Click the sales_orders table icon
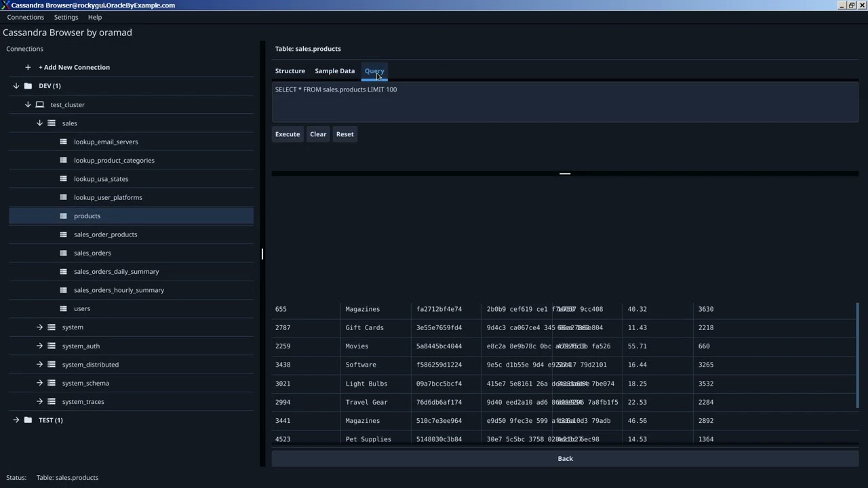This screenshot has width=868, height=488. pyautogui.click(x=64, y=253)
